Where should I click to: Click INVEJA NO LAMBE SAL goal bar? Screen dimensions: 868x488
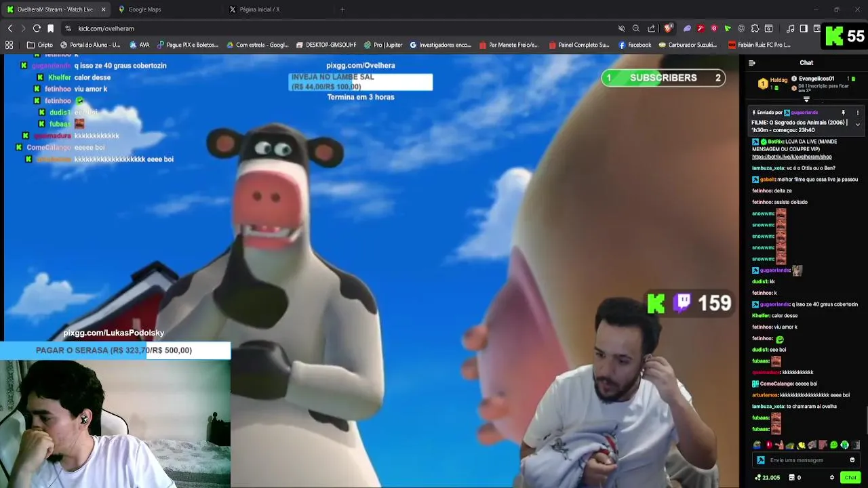pos(361,82)
